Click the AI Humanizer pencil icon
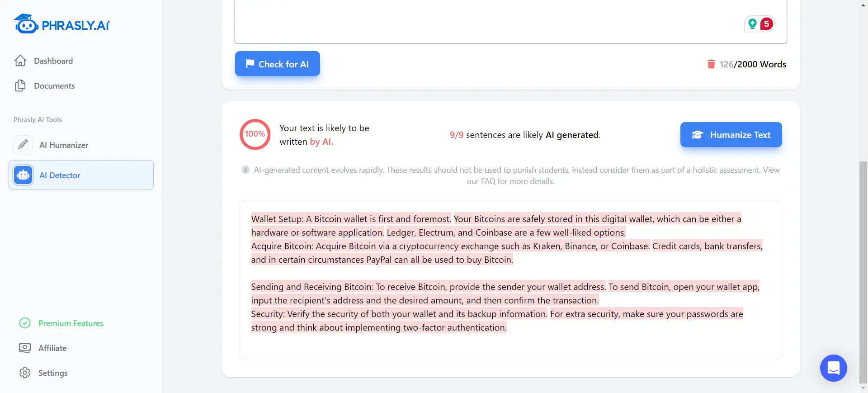This screenshot has width=868, height=393. pos(23,145)
